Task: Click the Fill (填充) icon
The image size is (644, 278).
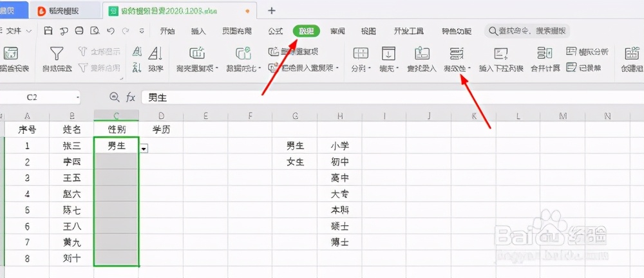Action: coord(388,53)
